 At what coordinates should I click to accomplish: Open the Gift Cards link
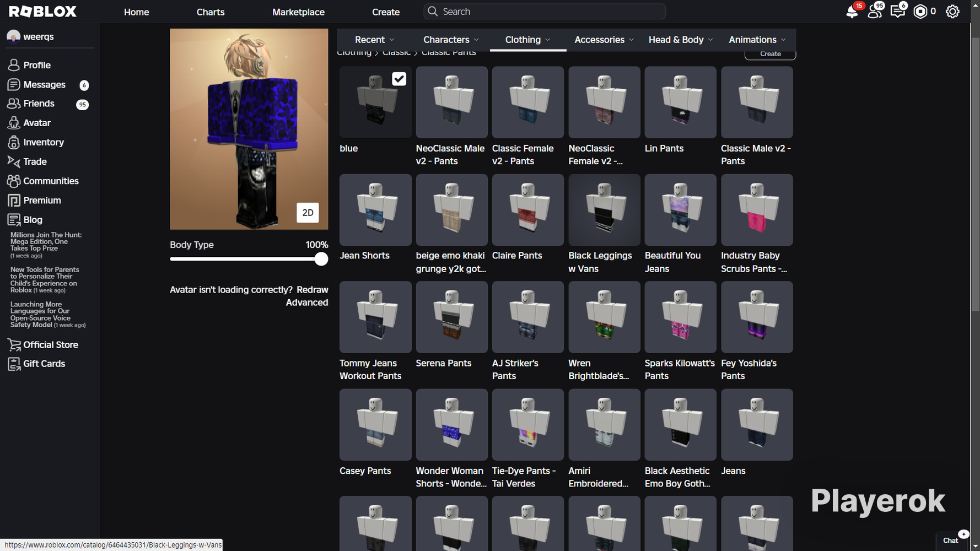click(x=44, y=364)
